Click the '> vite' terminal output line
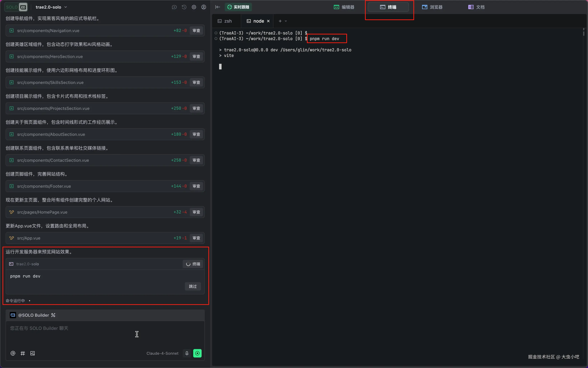Image resolution: width=588 pixels, height=368 pixels. (226, 55)
